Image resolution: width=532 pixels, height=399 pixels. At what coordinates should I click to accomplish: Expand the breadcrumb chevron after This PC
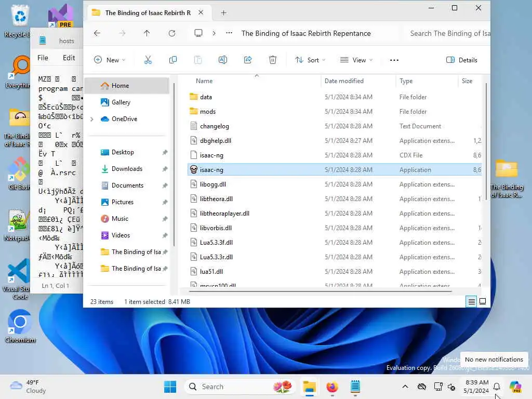pos(214,33)
